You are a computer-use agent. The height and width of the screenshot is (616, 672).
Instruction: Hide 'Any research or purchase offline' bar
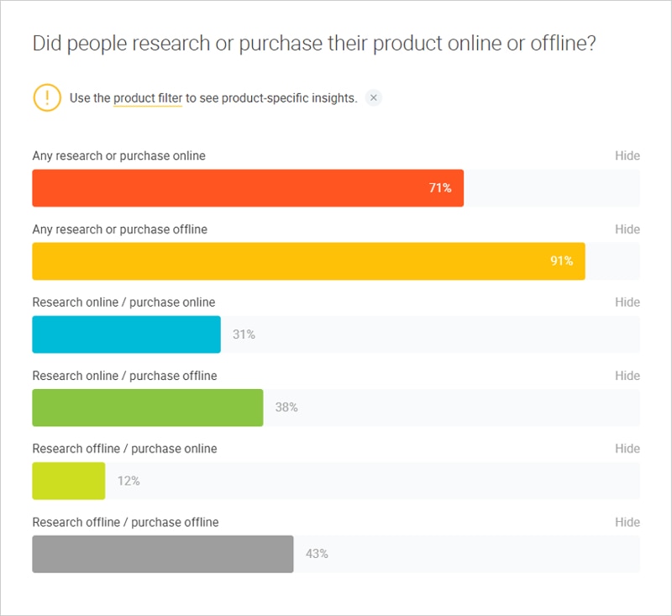[627, 229]
